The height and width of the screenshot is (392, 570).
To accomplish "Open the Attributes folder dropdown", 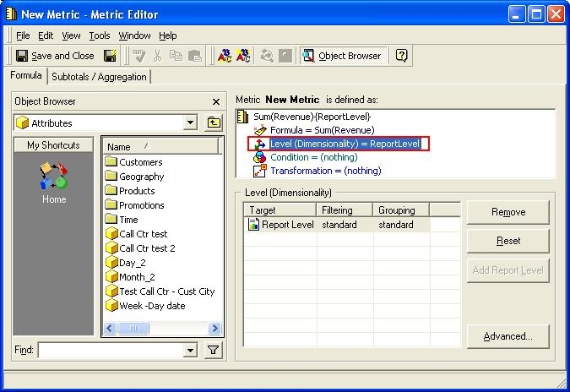I will coord(191,123).
